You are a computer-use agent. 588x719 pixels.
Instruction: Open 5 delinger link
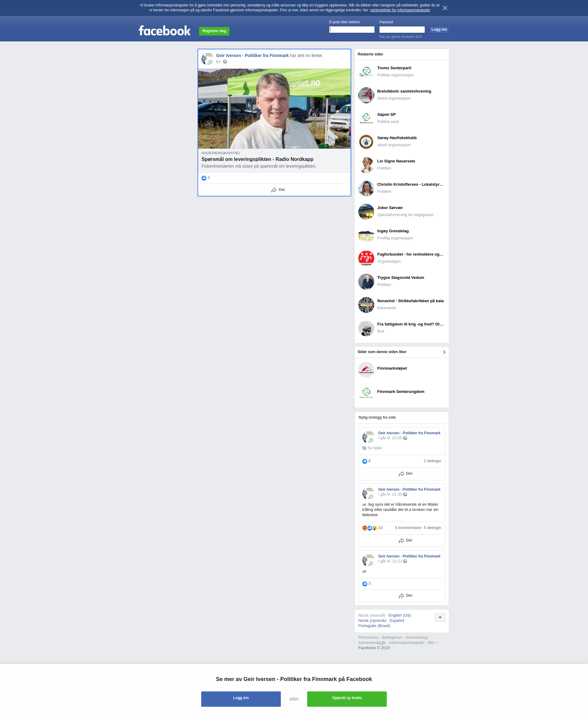point(432,528)
